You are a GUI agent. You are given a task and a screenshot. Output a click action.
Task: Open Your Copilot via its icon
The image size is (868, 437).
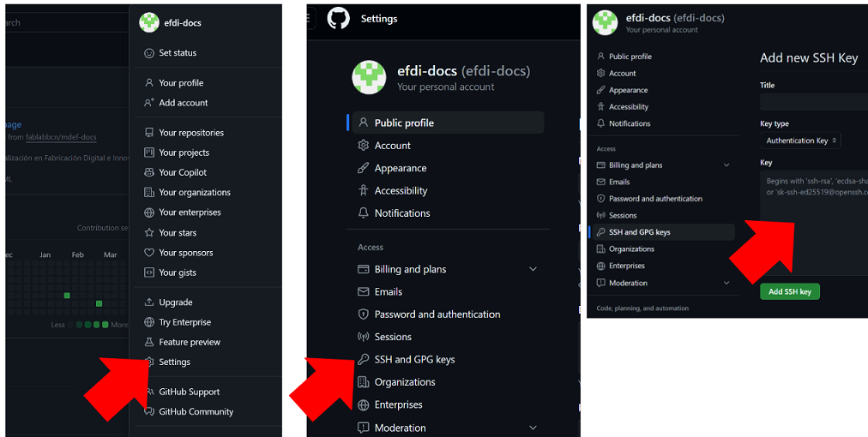(x=149, y=172)
